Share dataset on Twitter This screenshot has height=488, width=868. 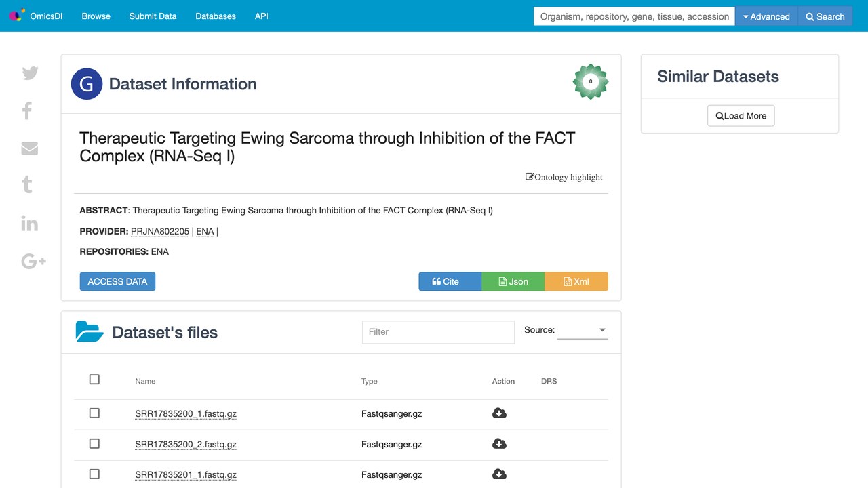[30, 73]
